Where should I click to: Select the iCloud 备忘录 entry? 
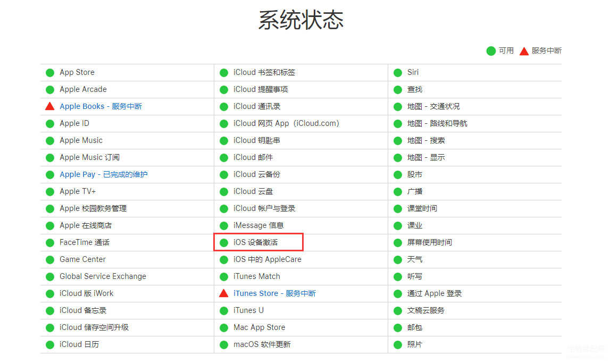click(x=83, y=311)
